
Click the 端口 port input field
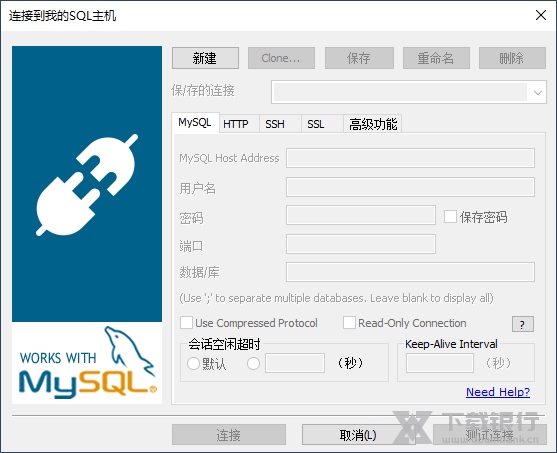pos(361,244)
